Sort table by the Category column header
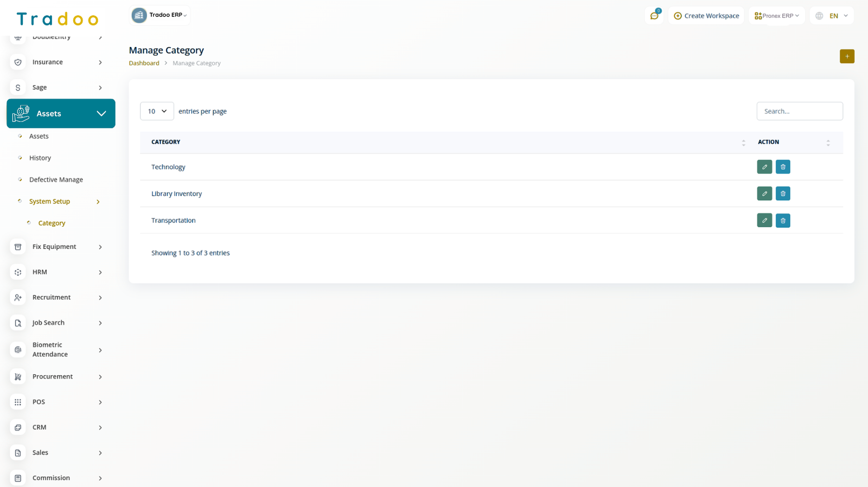Screen dimensions: 868x487 tap(166, 142)
